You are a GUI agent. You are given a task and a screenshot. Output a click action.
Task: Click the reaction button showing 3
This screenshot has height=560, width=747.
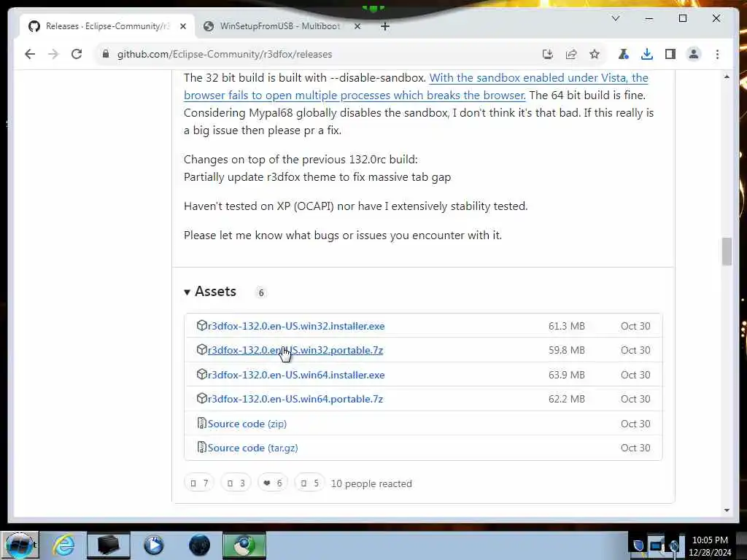pyautogui.click(x=236, y=483)
